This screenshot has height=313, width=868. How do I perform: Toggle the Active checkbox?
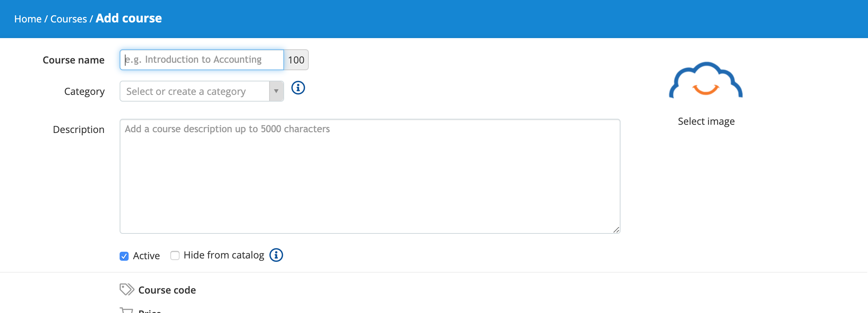[124, 256]
